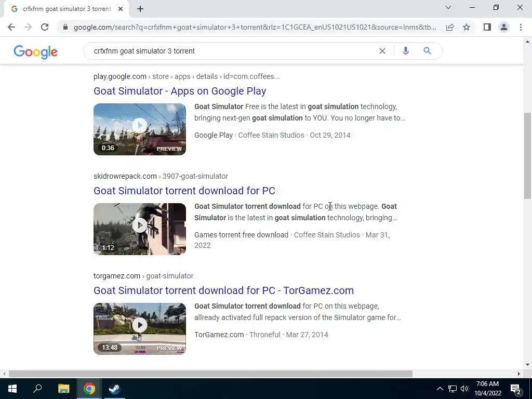Screen dimensions: 532x399
Task: Open the volume control in the tray
Action: 464,389
